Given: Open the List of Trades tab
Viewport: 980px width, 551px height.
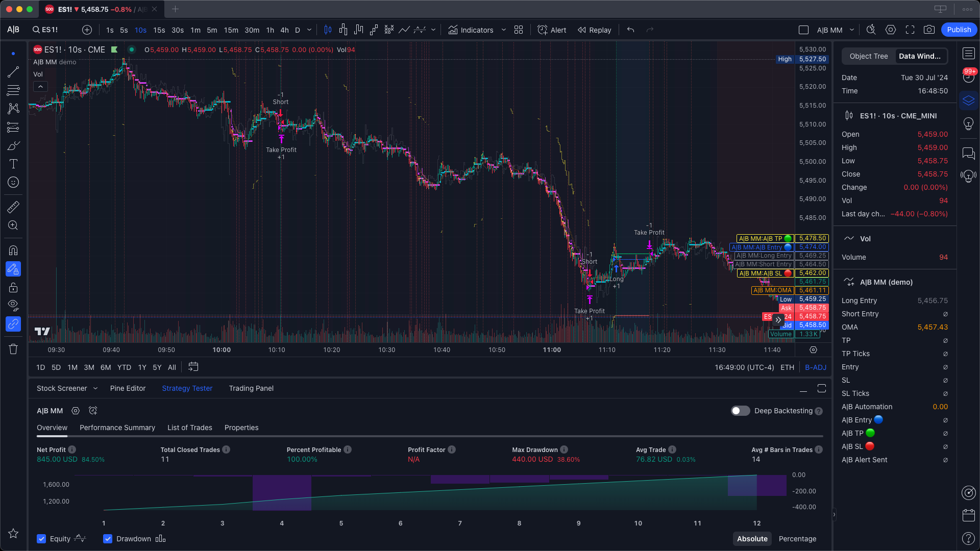Looking at the screenshot, I should 190,428.
